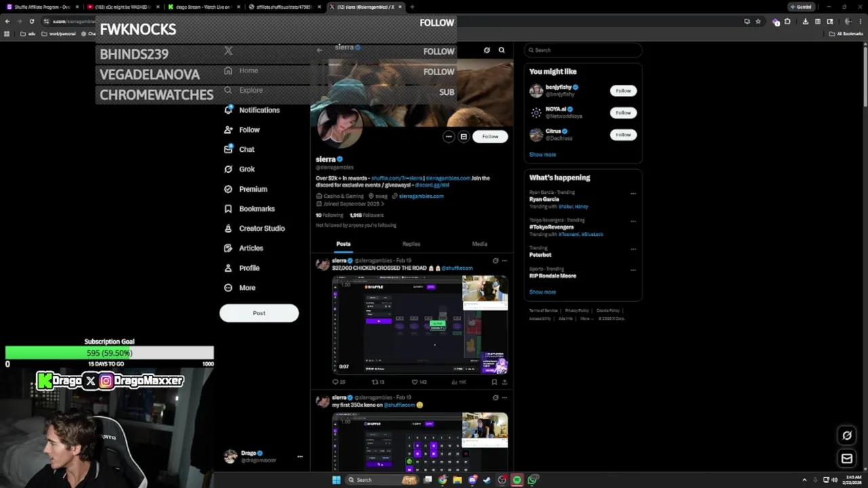The image size is (868, 488).
Task: Click the Windows Start button
Action: tap(336, 480)
